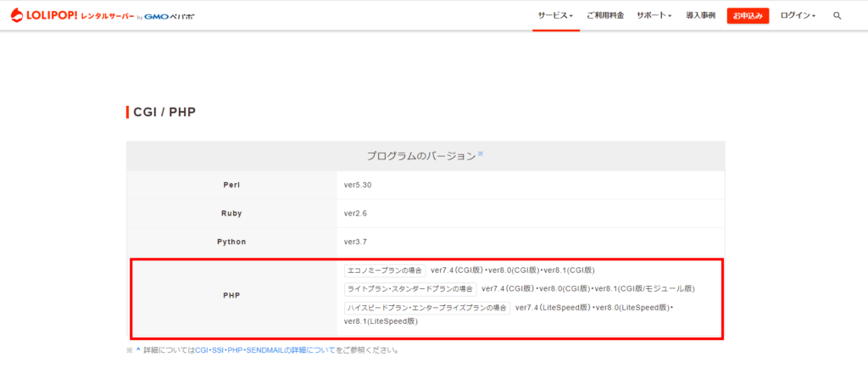This screenshot has height=368, width=868.
Task: Expand the サポート dropdown menu
Action: point(654,16)
